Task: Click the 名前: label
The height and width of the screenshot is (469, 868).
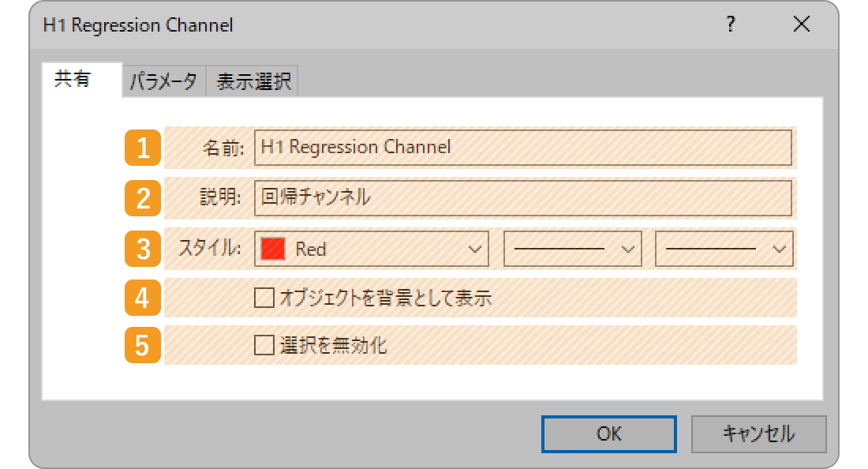Action: coord(223,148)
